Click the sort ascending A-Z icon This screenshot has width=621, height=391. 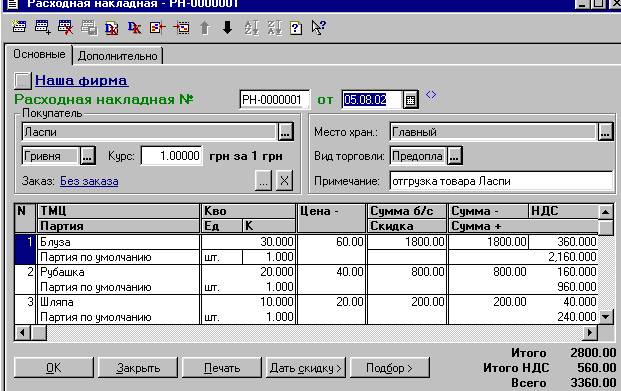pyautogui.click(x=251, y=28)
